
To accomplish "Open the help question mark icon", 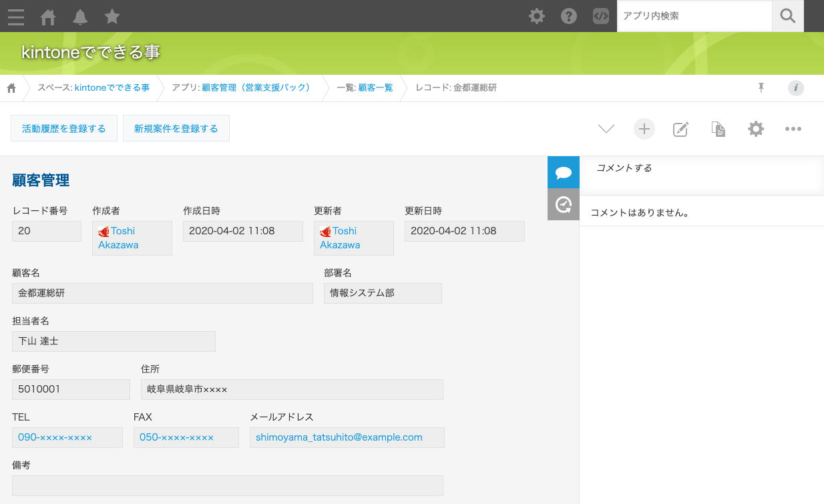I will pos(568,16).
